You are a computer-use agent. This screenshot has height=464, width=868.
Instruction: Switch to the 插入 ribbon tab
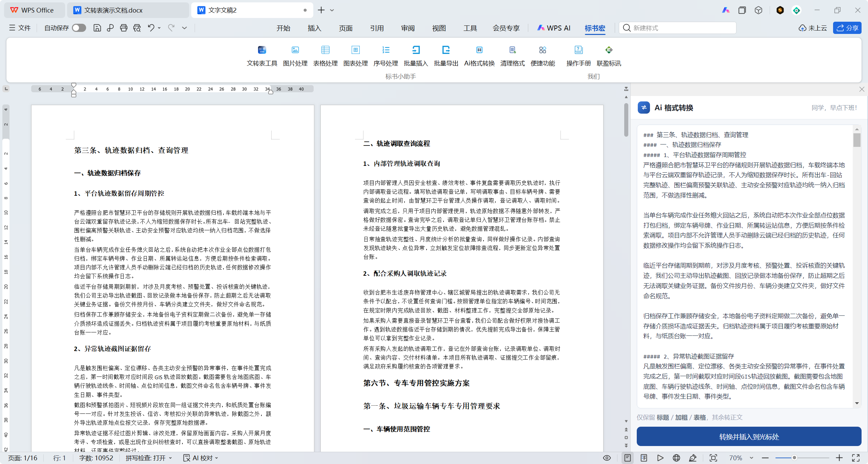[x=314, y=28]
